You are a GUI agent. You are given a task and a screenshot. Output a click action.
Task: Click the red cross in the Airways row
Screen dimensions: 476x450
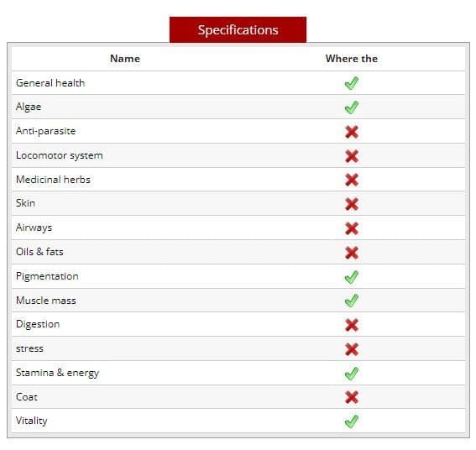click(352, 228)
